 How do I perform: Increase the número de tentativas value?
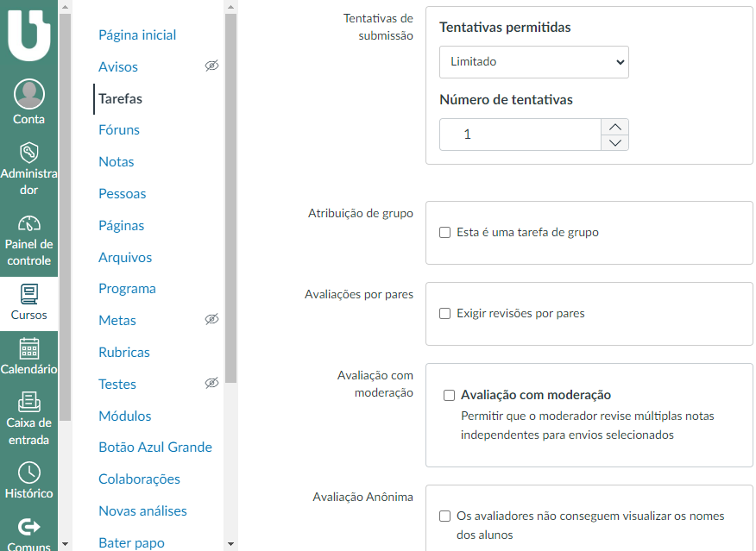click(x=614, y=127)
